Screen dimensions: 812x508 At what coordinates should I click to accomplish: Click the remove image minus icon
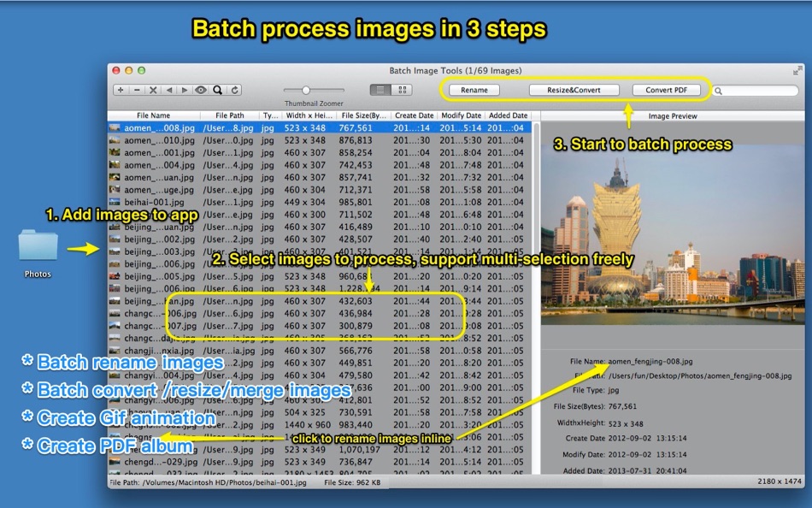click(x=137, y=90)
